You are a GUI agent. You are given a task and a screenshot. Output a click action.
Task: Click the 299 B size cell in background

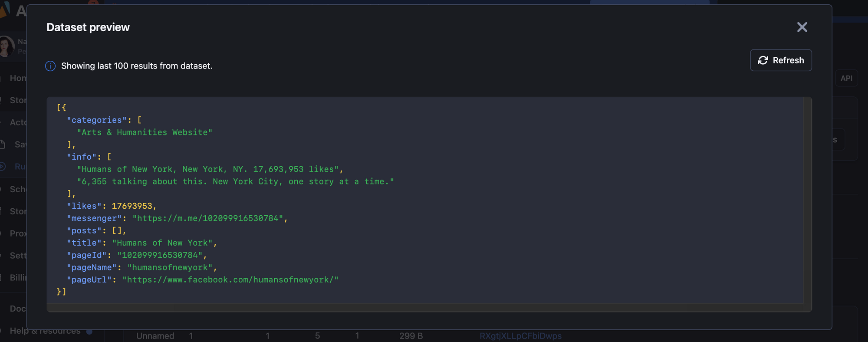411,336
